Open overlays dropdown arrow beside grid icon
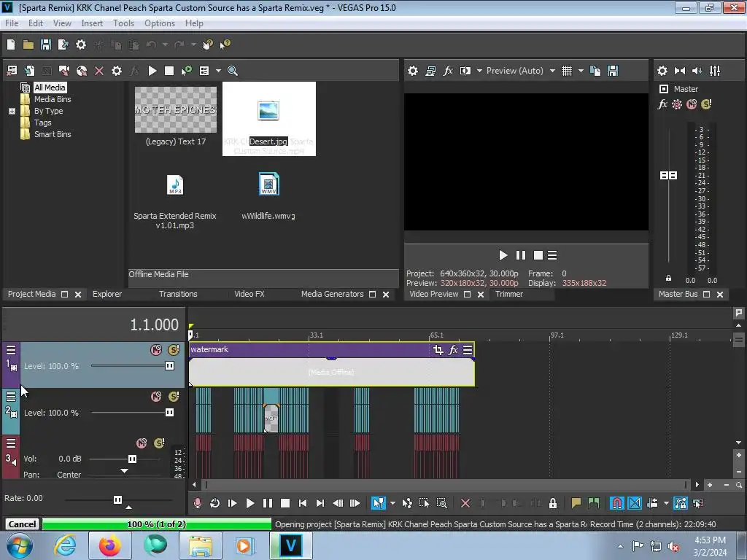Screen dimensions: 747x560 pos(581,71)
